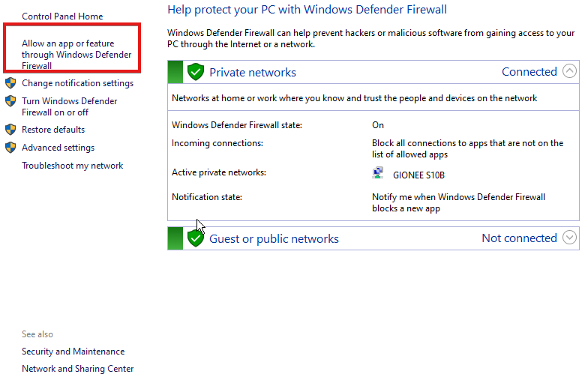The image size is (588, 389).
Task: Open Advanced settings
Action: [x=58, y=148]
